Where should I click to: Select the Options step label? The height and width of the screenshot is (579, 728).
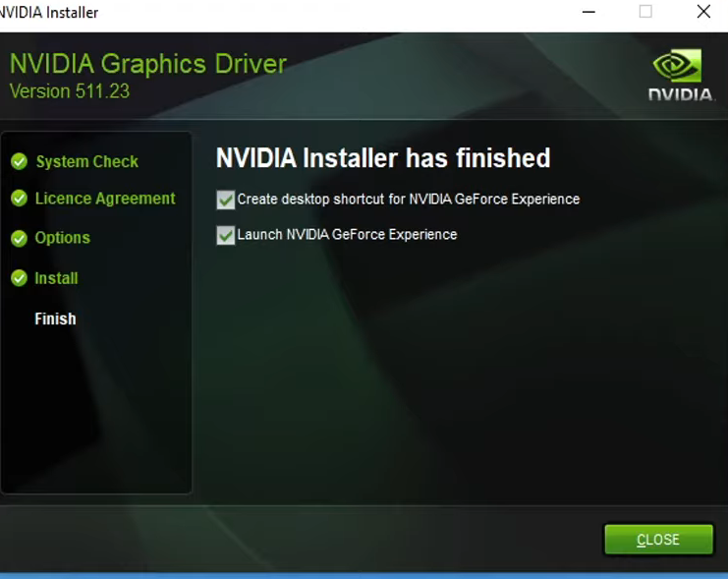click(x=63, y=238)
